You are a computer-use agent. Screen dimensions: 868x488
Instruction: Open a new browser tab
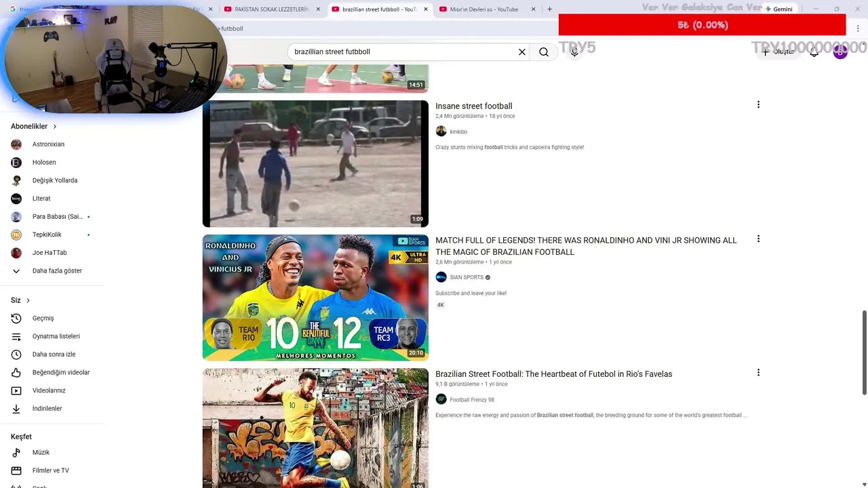(549, 9)
